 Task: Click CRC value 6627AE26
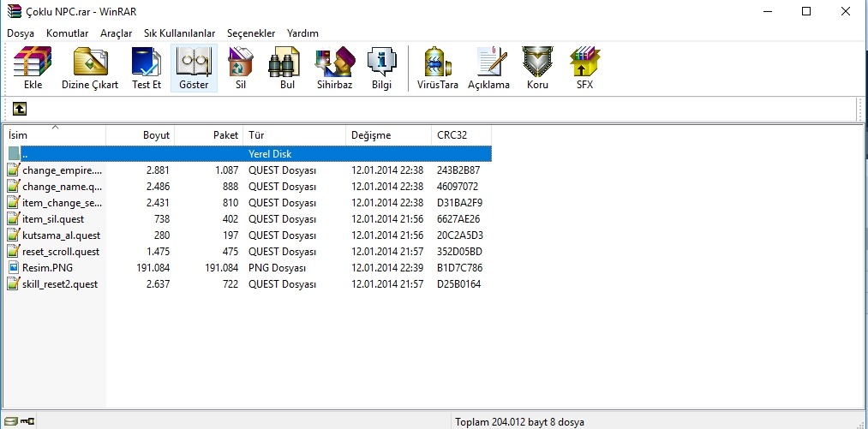(458, 219)
